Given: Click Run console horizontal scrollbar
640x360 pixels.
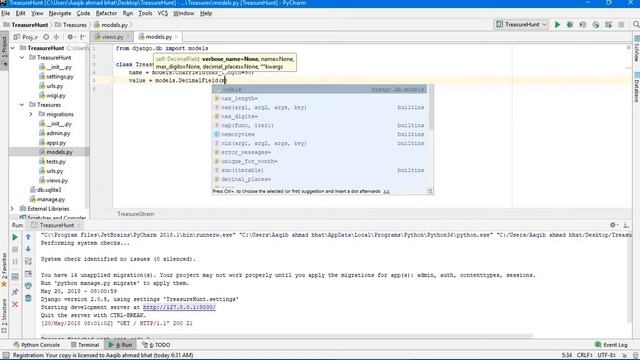Looking at the screenshot, I should click(287, 336).
